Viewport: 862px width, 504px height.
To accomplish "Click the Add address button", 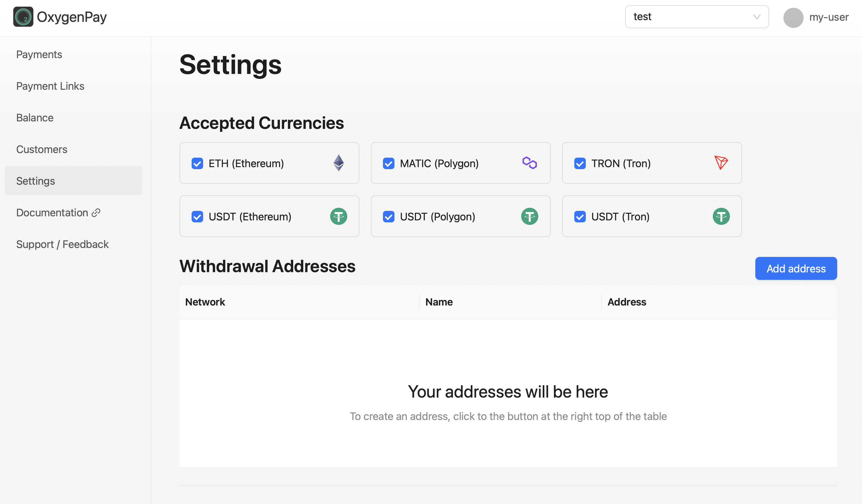I will 796,268.
